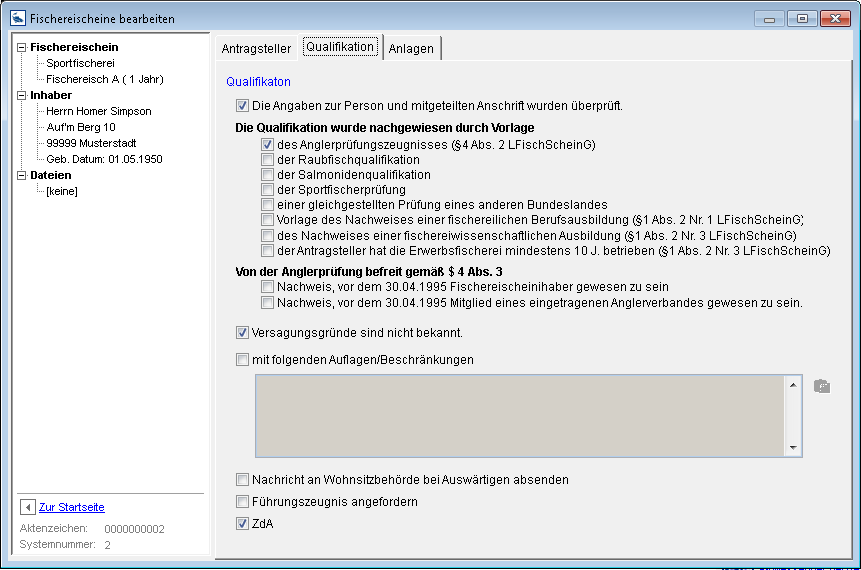Uncheck Versagungsgründe sind nicht bekannt

(x=242, y=332)
